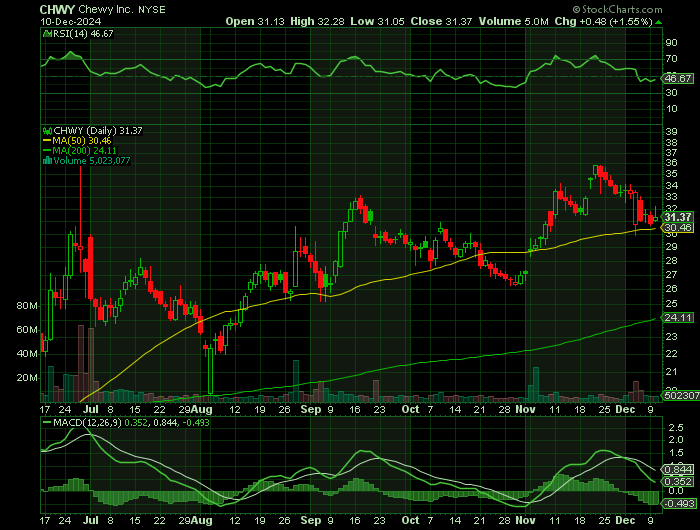Click the 40M label on the volume axis
700x530 pixels.
pyautogui.click(x=27, y=354)
